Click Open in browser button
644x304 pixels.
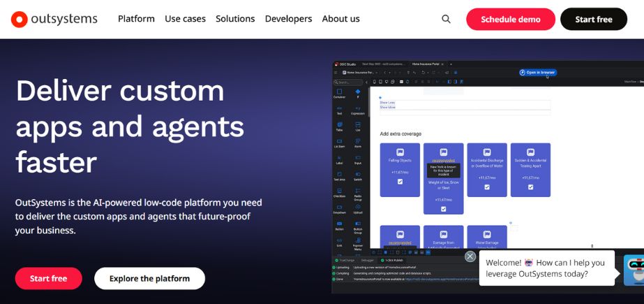[538, 73]
